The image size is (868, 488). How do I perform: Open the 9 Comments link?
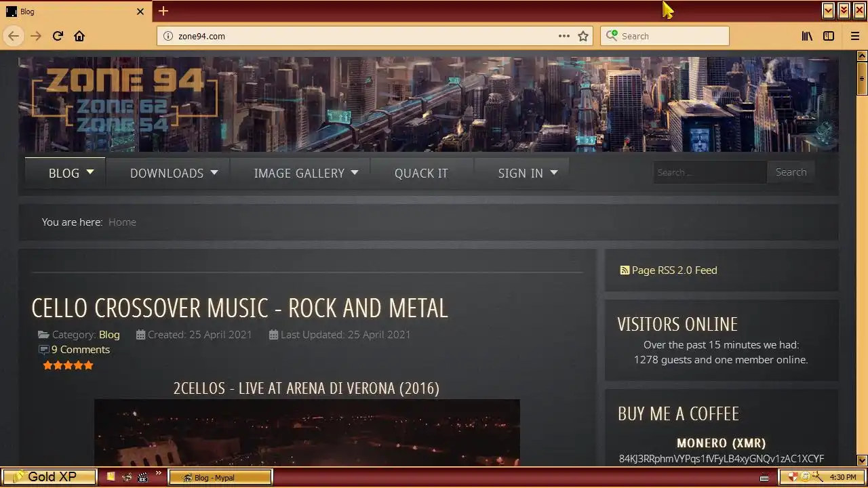[x=81, y=350]
